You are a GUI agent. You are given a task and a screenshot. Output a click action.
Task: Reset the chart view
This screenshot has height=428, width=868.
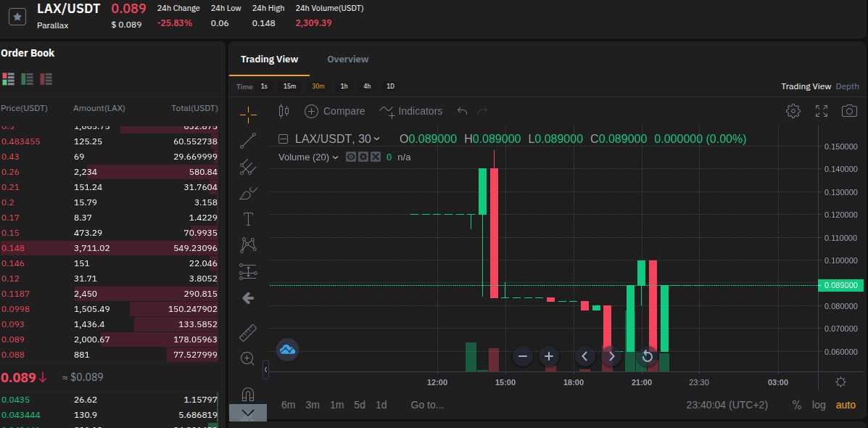point(647,356)
